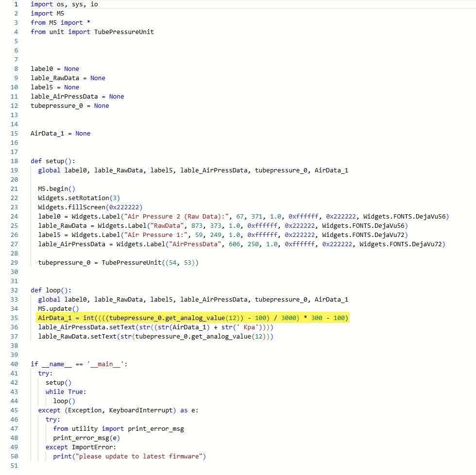The height and width of the screenshot is (475, 476).
Task: Select the word TubePressureUnit on line 4
Action: tap(124, 32)
